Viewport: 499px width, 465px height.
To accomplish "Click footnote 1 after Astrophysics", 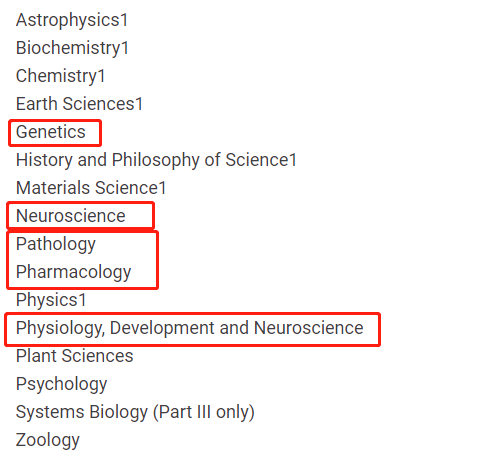I will pyautogui.click(x=125, y=20).
